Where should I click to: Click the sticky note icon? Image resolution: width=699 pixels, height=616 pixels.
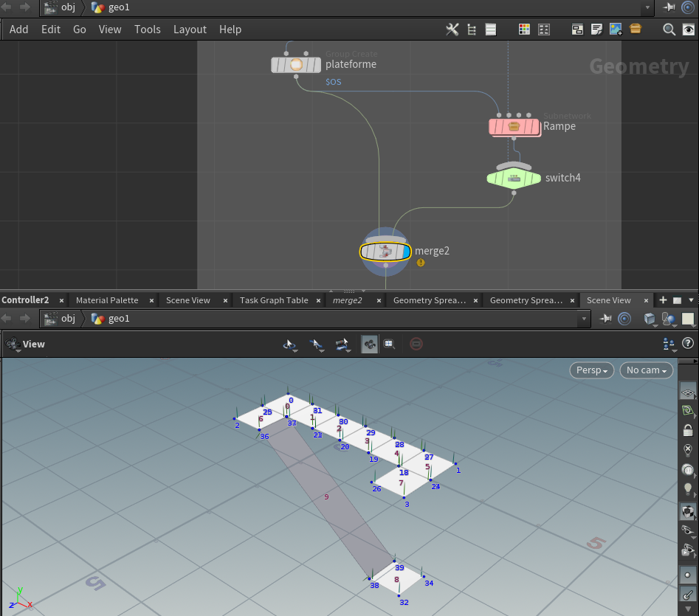click(596, 30)
